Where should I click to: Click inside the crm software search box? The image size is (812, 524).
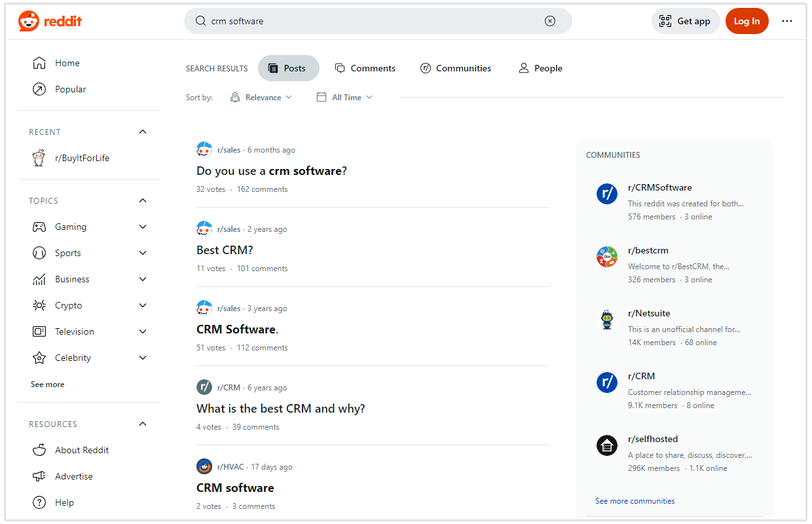(x=373, y=21)
